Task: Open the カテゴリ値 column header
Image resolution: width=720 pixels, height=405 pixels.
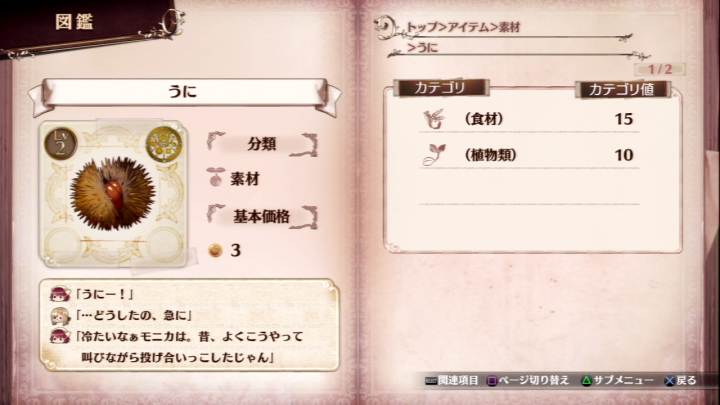Action: tap(622, 89)
